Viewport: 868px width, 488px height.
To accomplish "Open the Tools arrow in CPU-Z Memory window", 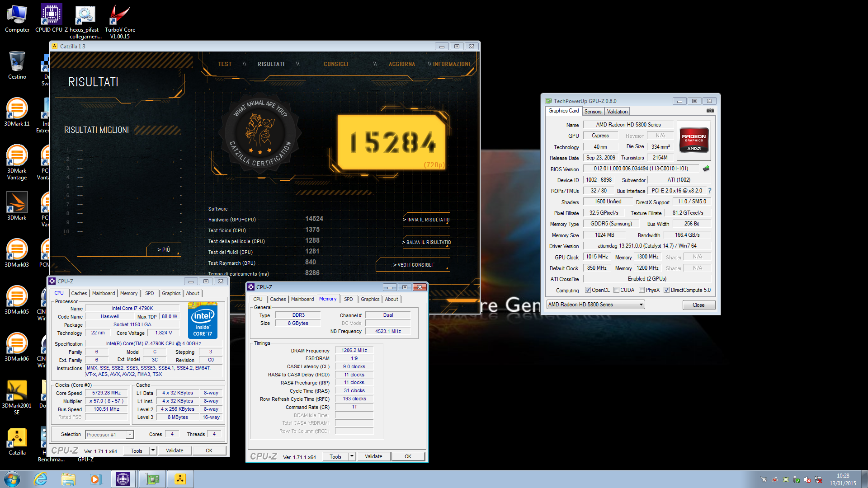I will pos(352,456).
